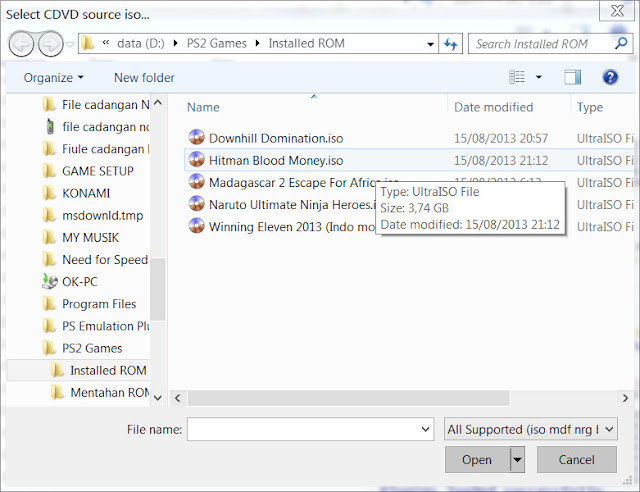Screen dimensions: 640x492
Task: Click the magnifier search icon
Action: point(621,43)
